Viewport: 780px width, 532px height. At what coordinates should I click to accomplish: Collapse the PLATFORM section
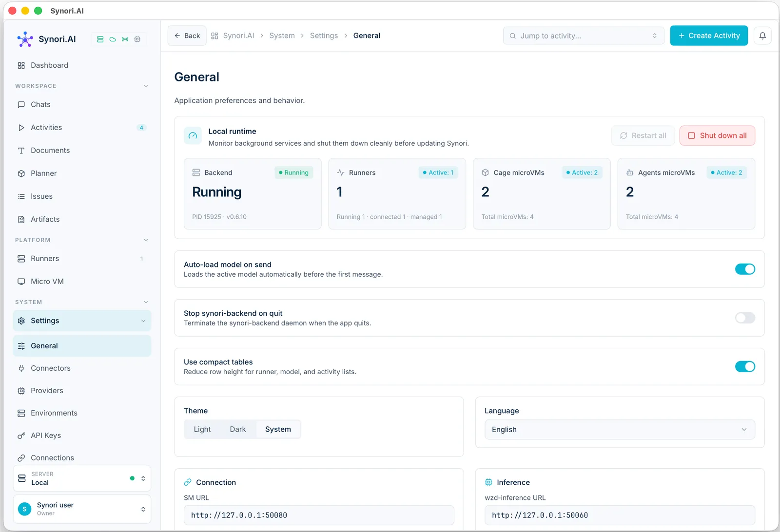pos(146,240)
